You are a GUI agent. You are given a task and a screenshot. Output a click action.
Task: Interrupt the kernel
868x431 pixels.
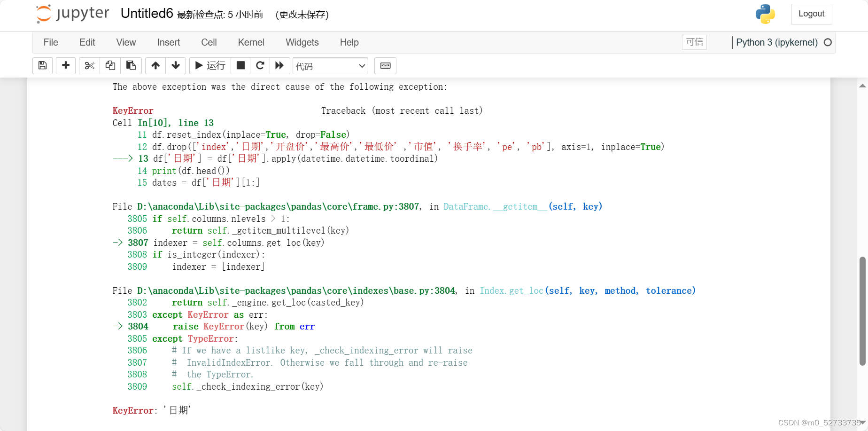pos(240,66)
